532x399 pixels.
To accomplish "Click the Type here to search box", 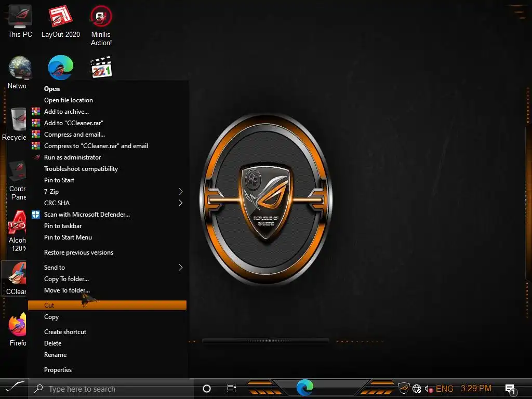I will coord(111,389).
